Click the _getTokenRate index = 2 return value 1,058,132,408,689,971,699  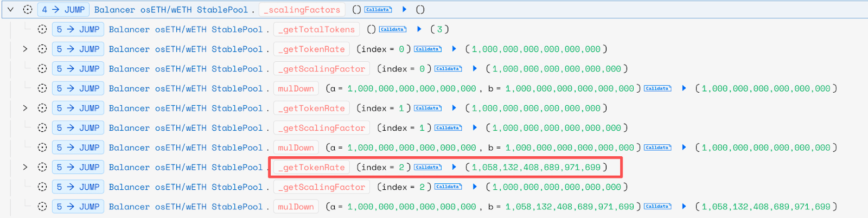coord(536,168)
